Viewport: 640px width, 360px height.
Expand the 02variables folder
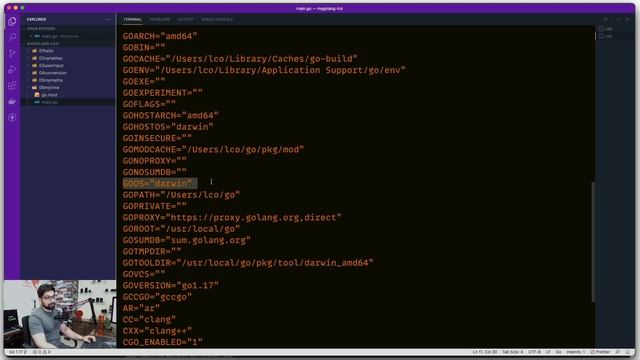[50, 58]
